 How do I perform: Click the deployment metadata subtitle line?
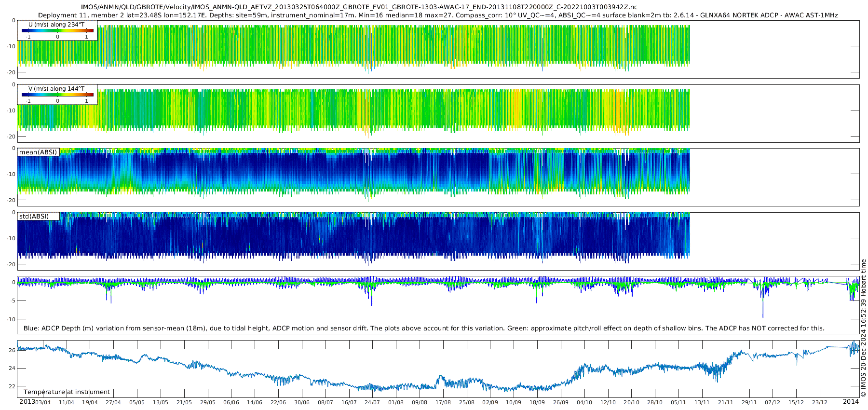437,15
